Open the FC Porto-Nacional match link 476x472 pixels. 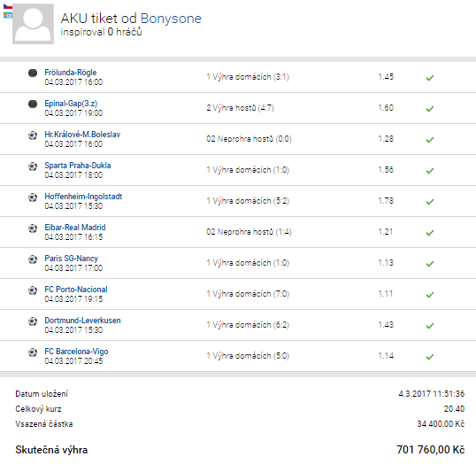(x=76, y=290)
